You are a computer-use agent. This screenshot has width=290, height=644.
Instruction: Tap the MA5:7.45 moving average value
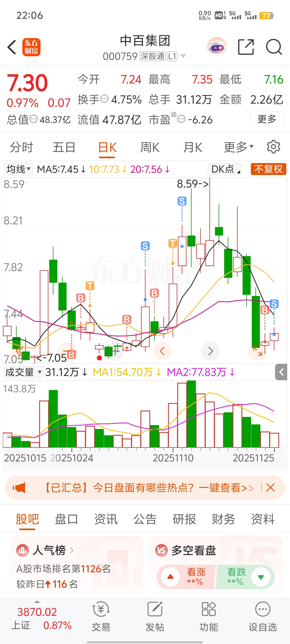[x=61, y=170]
